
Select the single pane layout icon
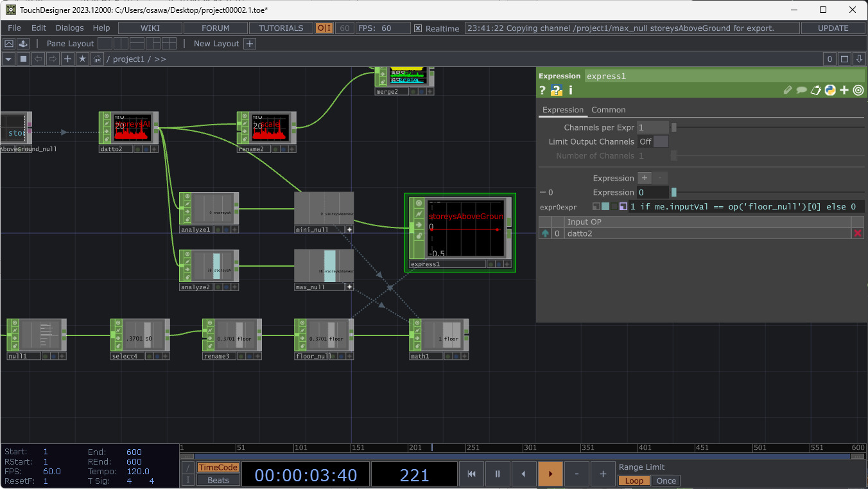(105, 44)
